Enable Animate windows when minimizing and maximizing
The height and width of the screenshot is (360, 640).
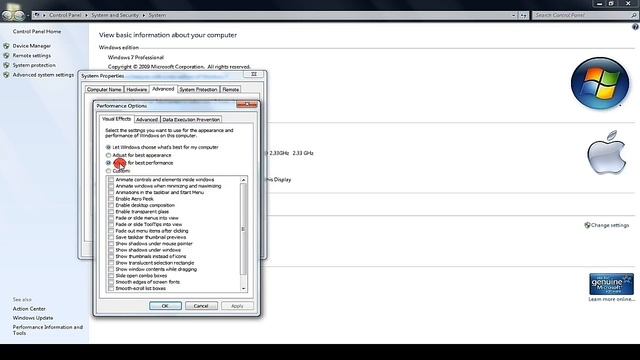pyautogui.click(x=111, y=186)
